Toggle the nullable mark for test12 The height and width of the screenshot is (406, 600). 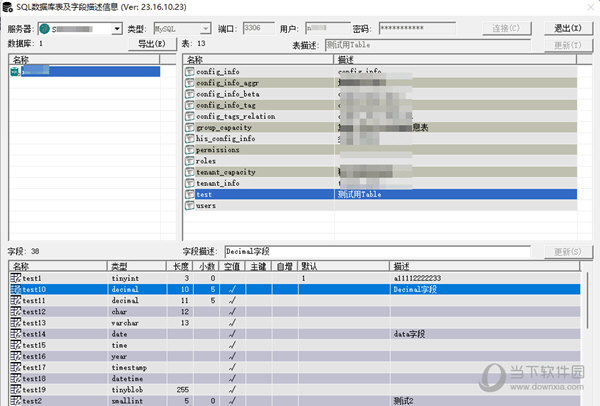click(x=231, y=311)
